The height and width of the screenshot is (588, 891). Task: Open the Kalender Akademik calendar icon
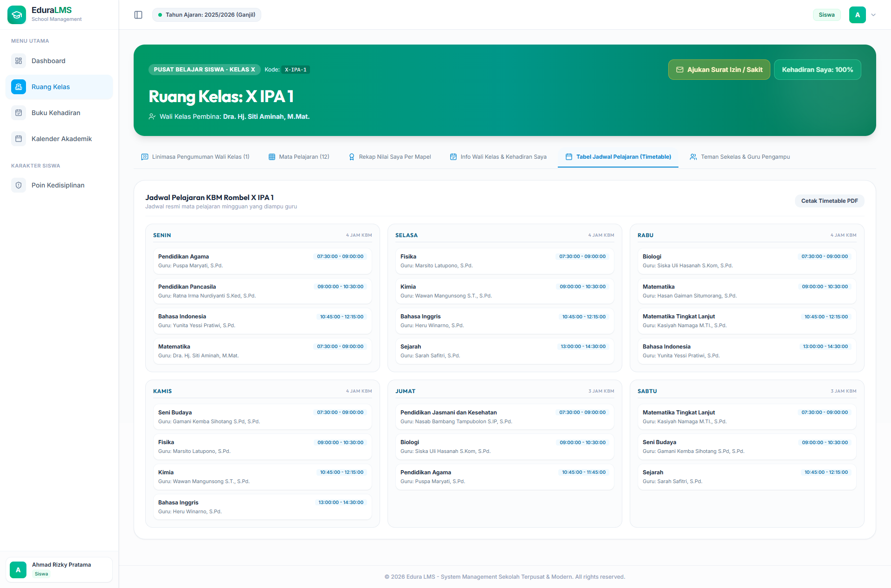19,139
